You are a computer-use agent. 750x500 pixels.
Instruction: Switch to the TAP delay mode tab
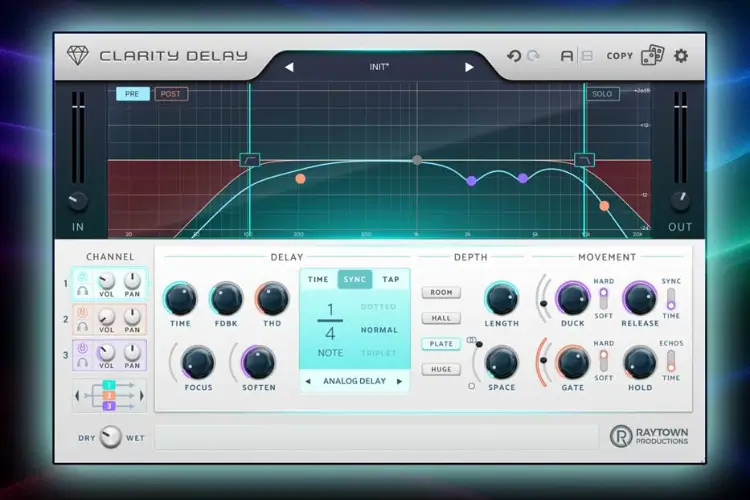(x=391, y=279)
